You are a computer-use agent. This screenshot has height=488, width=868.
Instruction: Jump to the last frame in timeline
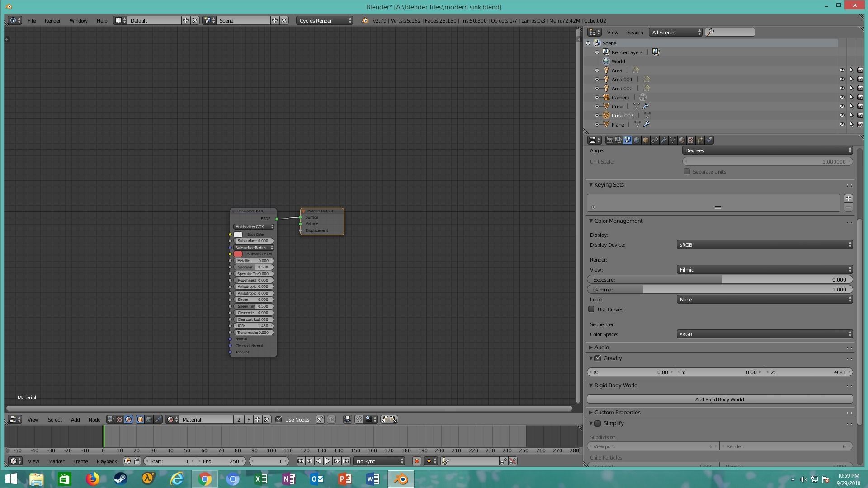(x=346, y=461)
